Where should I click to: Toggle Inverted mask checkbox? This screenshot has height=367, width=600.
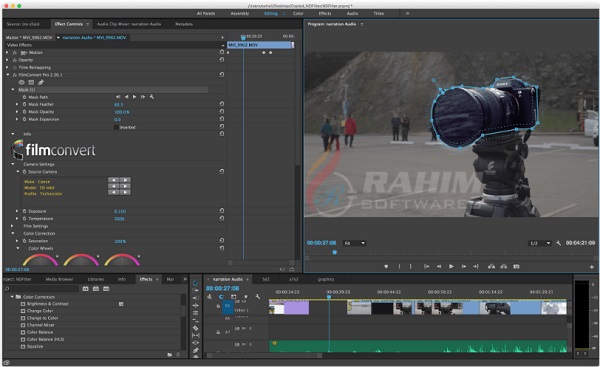point(116,127)
